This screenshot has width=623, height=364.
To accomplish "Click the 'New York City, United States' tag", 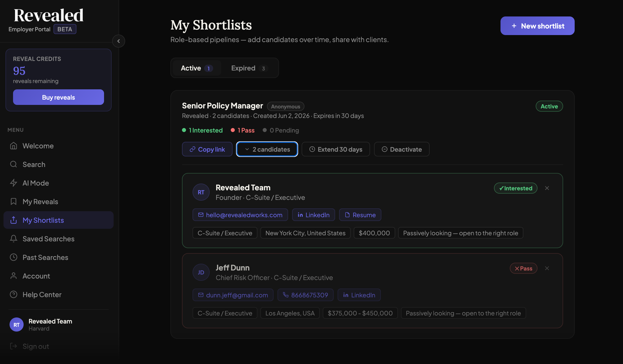I will coord(306,233).
